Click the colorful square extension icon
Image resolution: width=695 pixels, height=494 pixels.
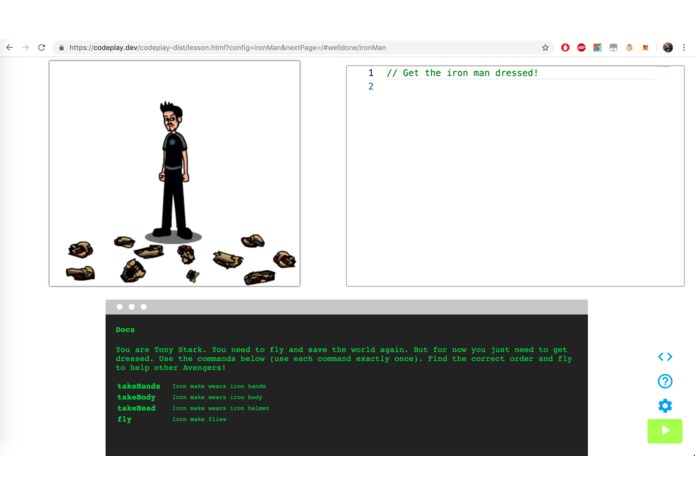pos(597,47)
